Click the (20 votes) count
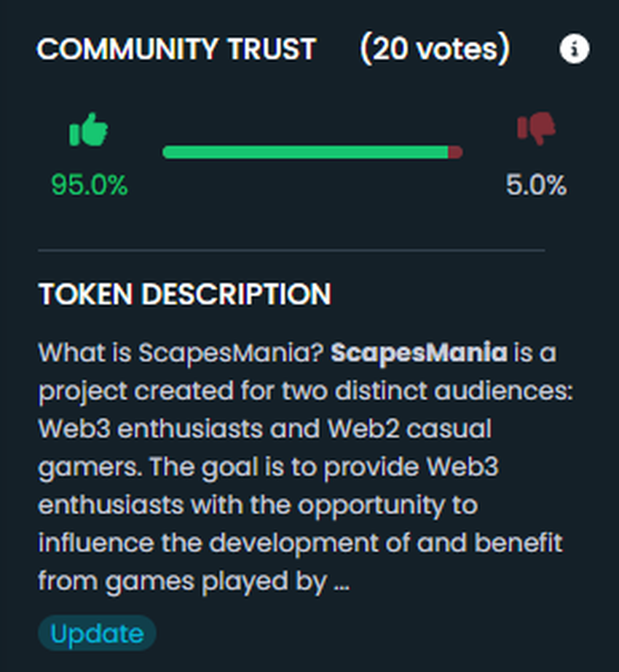The image size is (619, 672). click(x=435, y=50)
